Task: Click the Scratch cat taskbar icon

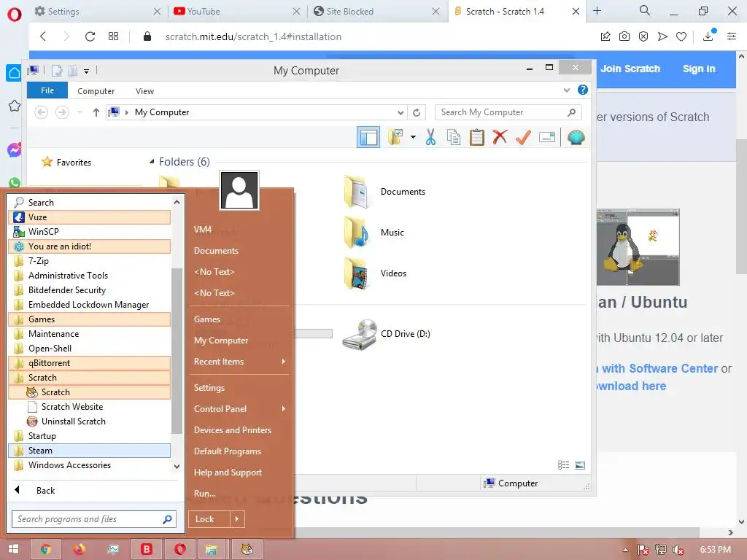Action: (247, 550)
